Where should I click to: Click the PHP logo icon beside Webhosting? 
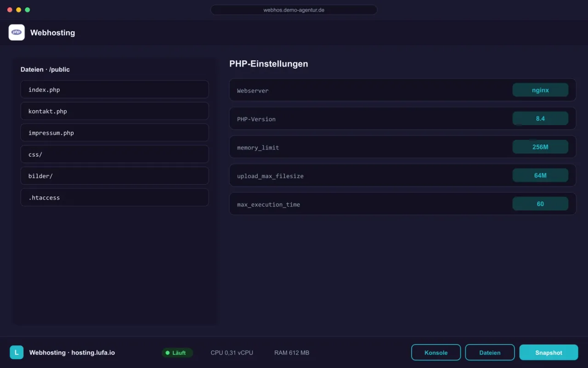[x=17, y=32]
